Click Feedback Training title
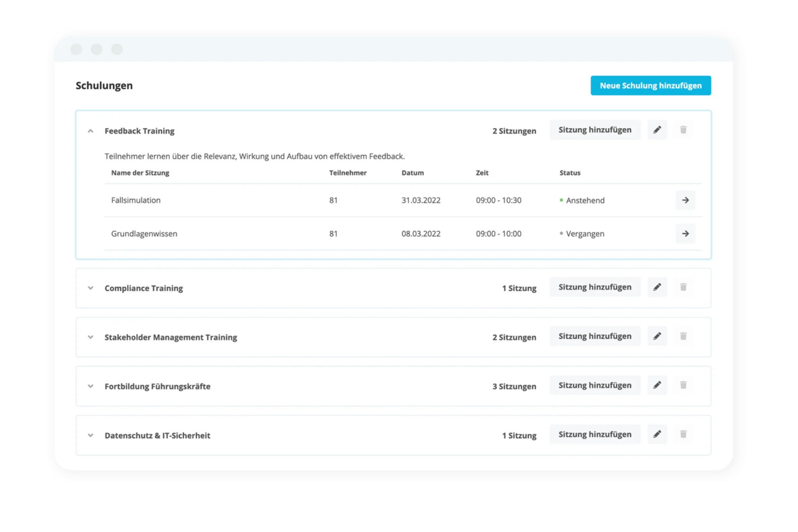The width and height of the screenshot is (798, 532). 139,131
